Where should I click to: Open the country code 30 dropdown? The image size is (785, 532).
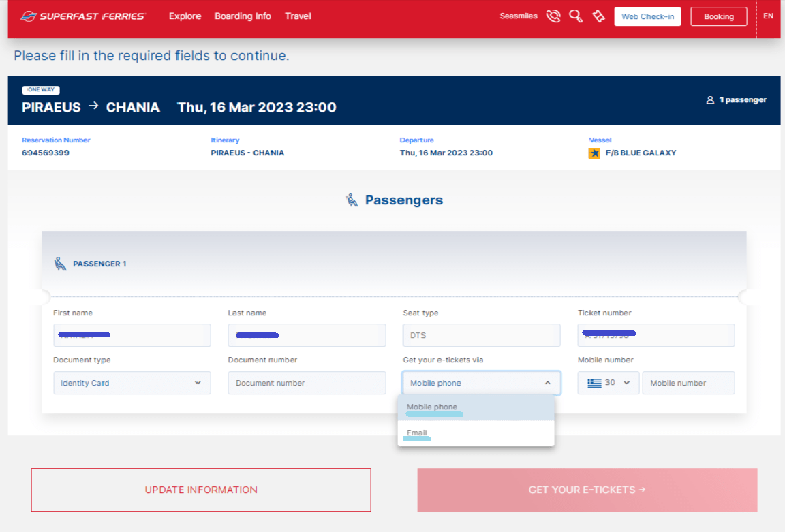pos(609,383)
